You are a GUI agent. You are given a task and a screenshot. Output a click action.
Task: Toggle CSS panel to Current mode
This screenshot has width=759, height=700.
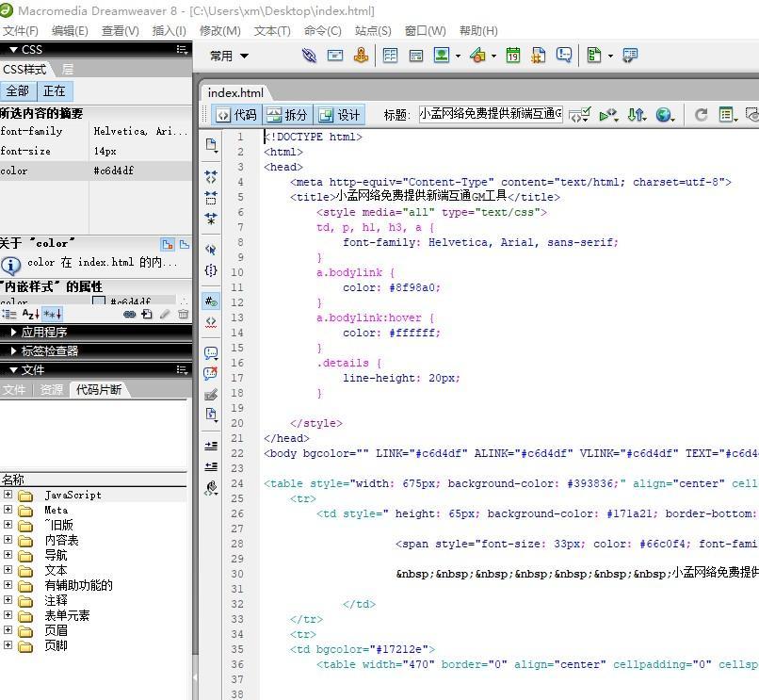[x=55, y=90]
